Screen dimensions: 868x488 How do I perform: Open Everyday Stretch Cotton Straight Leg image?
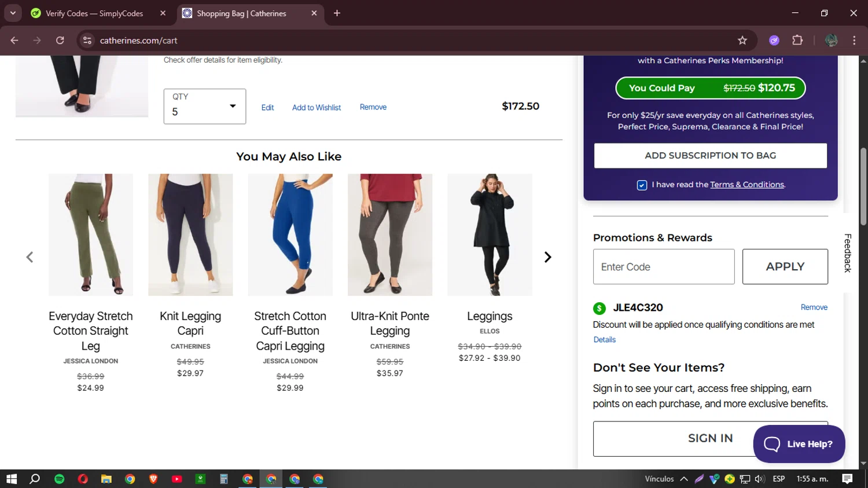91,235
